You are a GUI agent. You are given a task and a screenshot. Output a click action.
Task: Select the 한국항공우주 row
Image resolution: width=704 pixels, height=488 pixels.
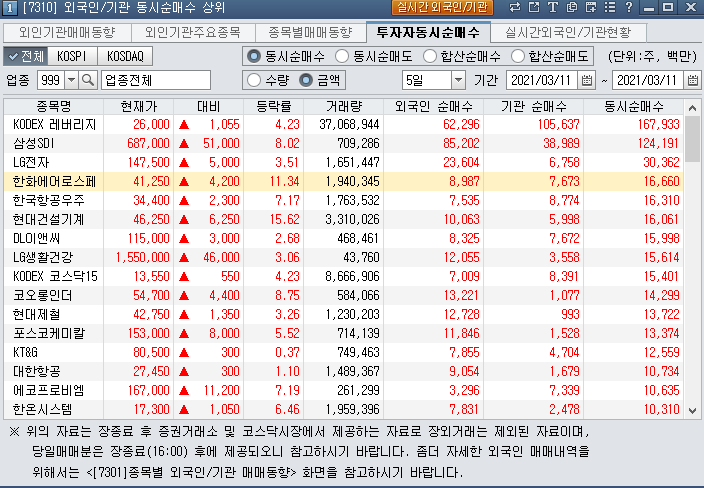(x=343, y=200)
